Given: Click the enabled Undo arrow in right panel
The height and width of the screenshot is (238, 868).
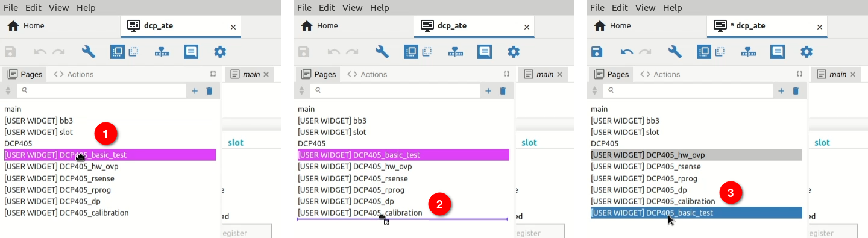Looking at the screenshot, I should pyautogui.click(x=627, y=52).
